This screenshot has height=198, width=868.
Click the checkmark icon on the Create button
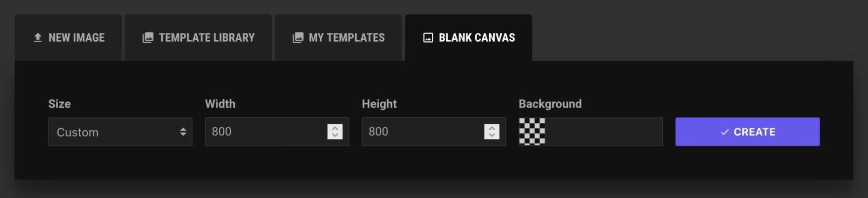(x=725, y=132)
